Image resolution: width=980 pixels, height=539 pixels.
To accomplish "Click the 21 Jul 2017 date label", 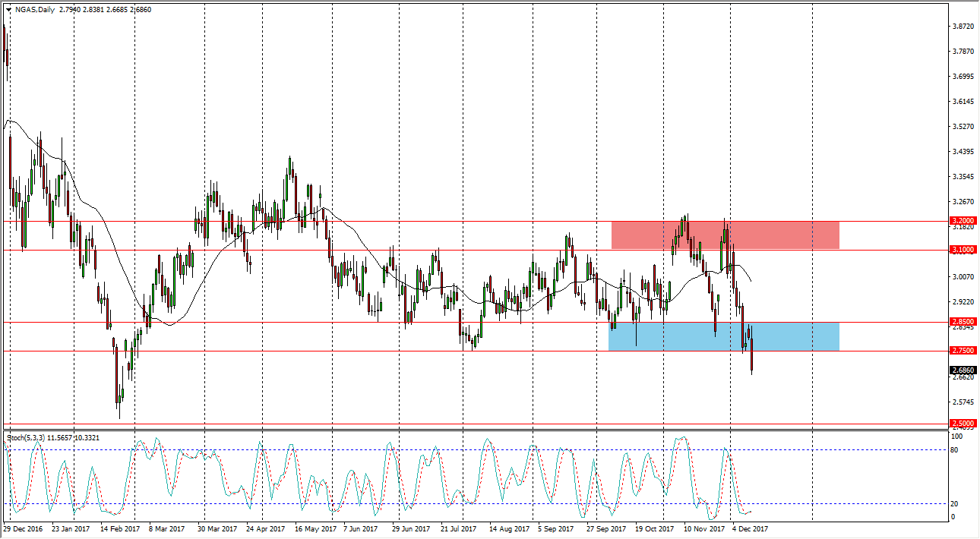I will [x=459, y=528].
